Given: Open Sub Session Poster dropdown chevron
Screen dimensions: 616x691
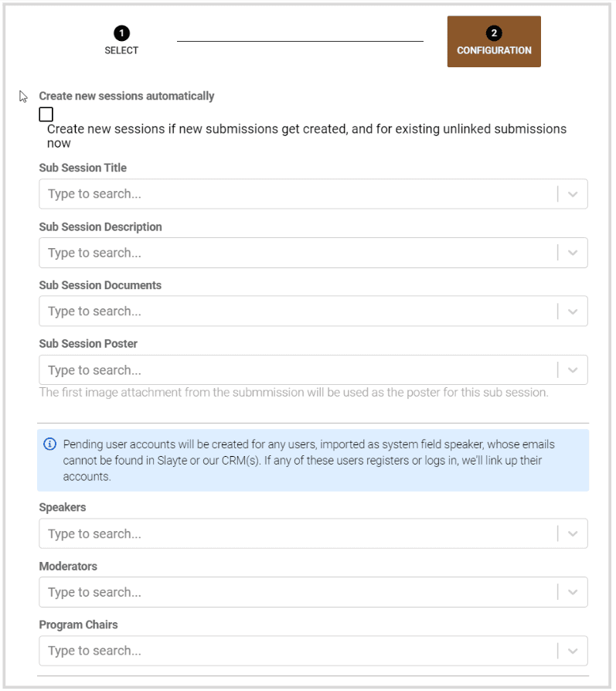Looking at the screenshot, I should pos(573,370).
